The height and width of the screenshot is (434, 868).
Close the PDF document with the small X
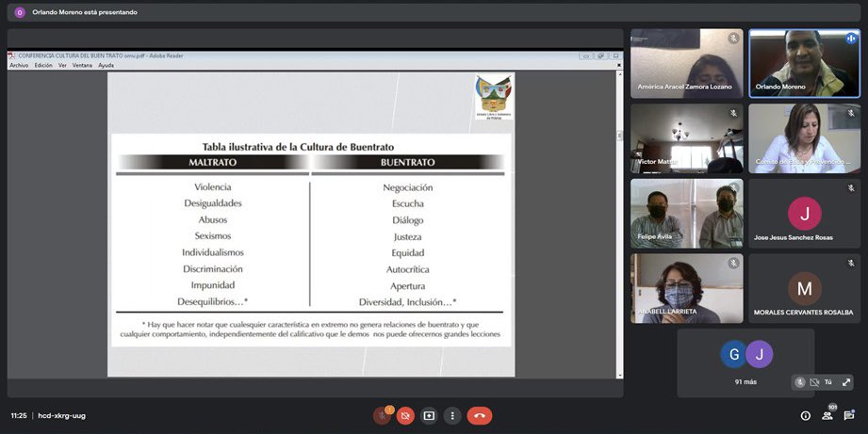[619, 65]
